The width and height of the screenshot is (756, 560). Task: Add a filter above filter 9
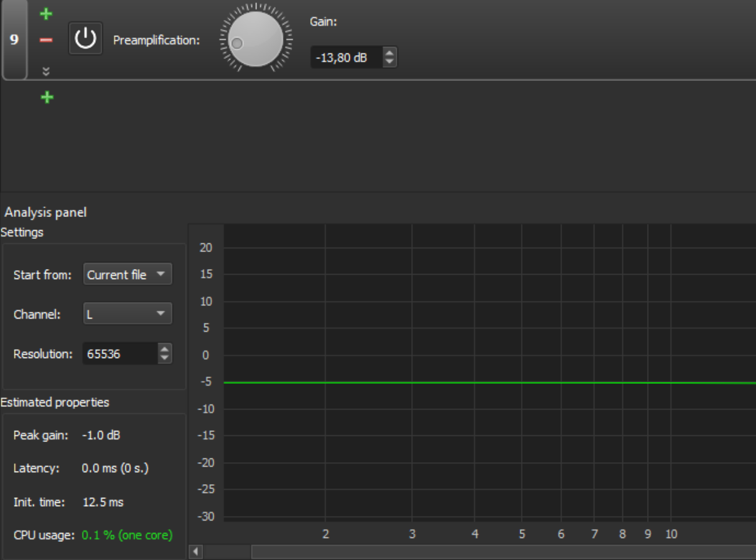click(46, 14)
